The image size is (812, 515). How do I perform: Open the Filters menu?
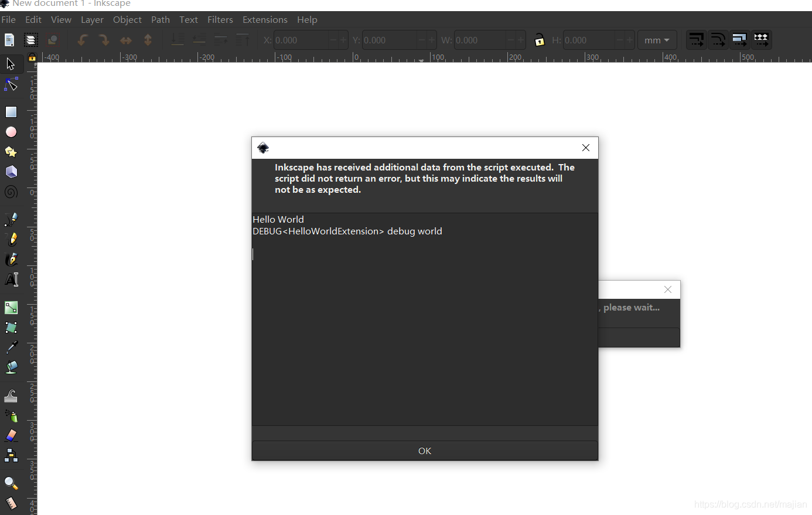[220, 19]
